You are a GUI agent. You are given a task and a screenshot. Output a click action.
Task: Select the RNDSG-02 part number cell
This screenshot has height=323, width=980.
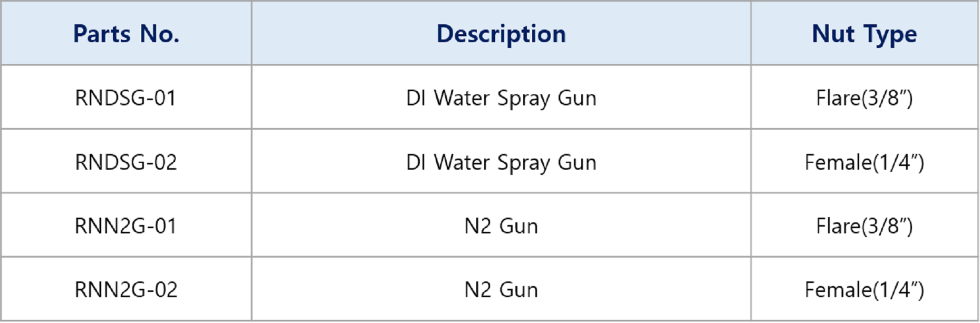(x=126, y=162)
